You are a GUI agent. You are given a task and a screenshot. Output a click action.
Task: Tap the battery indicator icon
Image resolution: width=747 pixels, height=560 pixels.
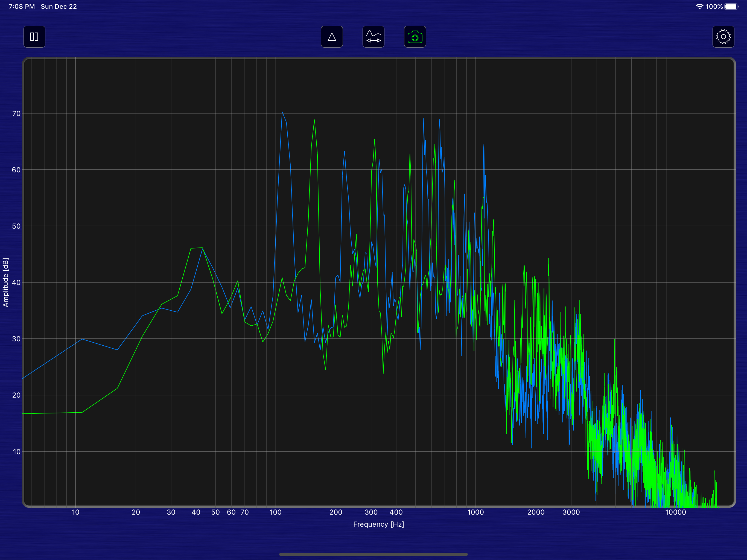click(x=731, y=6)
